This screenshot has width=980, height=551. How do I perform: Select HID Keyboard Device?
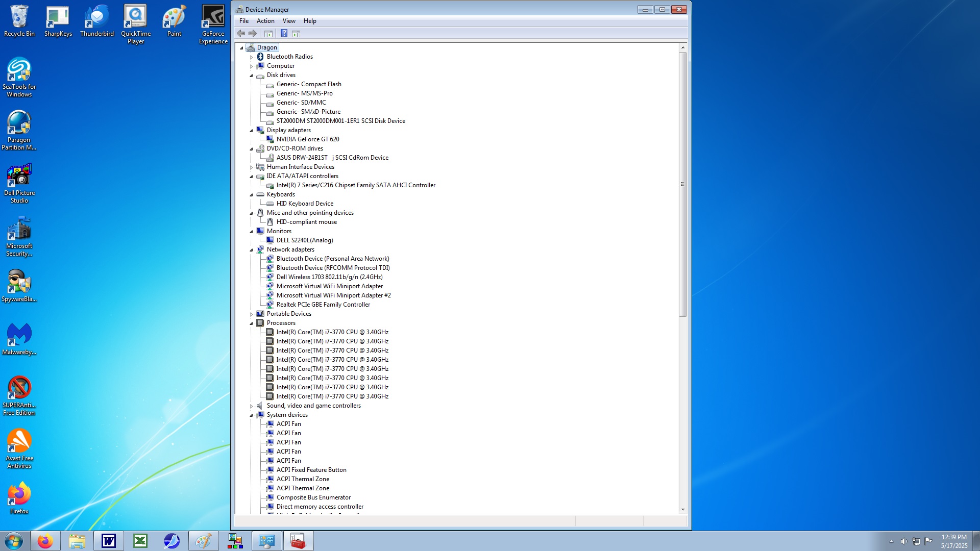305,204
